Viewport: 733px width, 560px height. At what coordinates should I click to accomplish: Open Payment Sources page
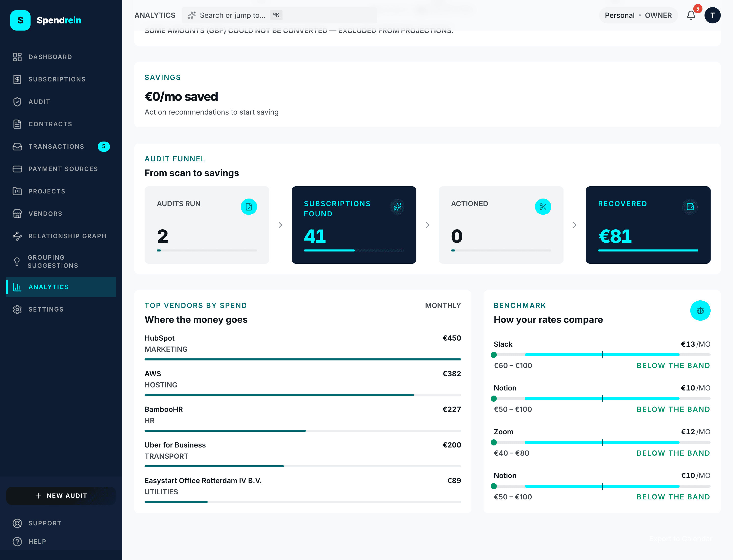click(61, 169)
